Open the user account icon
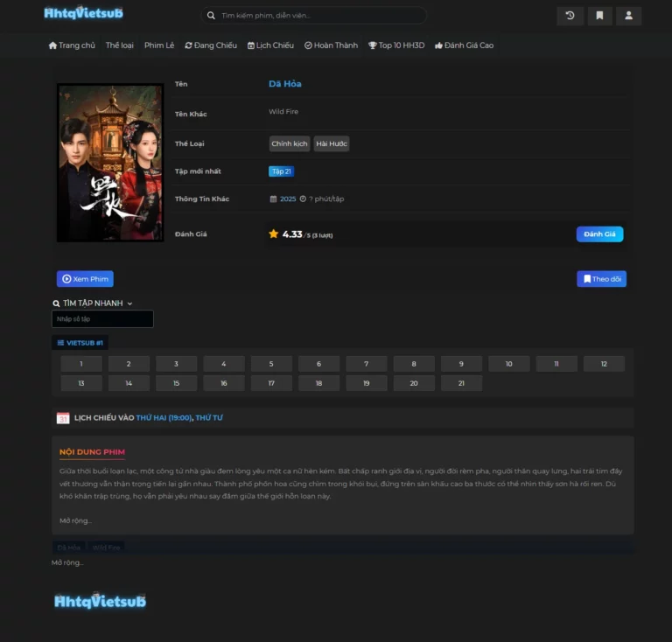Viewport: 672px width, 642px height. coord(628,16)
